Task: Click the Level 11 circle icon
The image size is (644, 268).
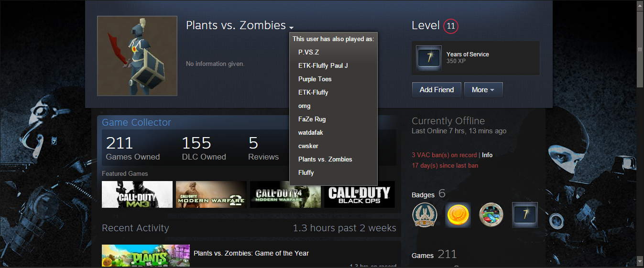Action: click(x=451, y=26)
